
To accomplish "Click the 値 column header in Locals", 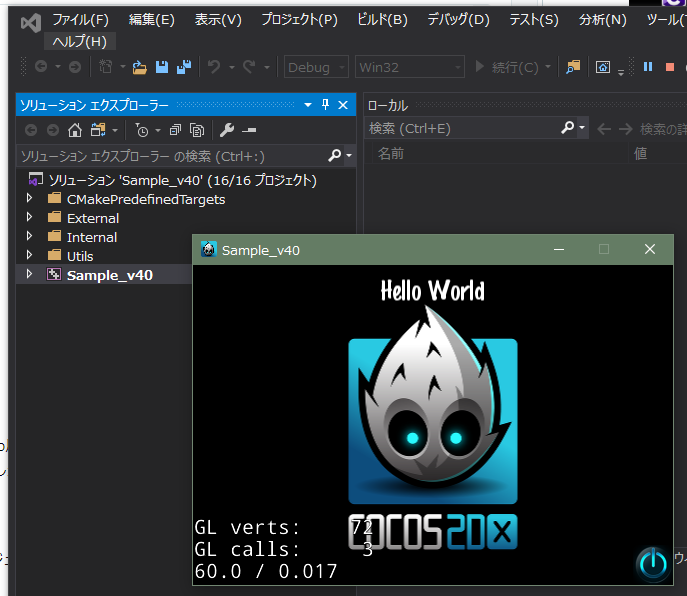I will 640,153.
